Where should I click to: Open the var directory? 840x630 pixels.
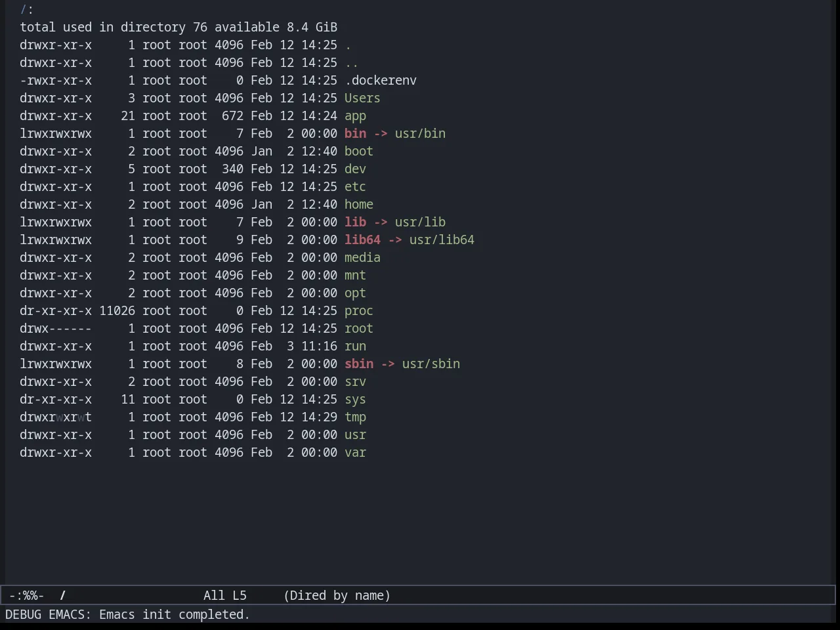355,452
